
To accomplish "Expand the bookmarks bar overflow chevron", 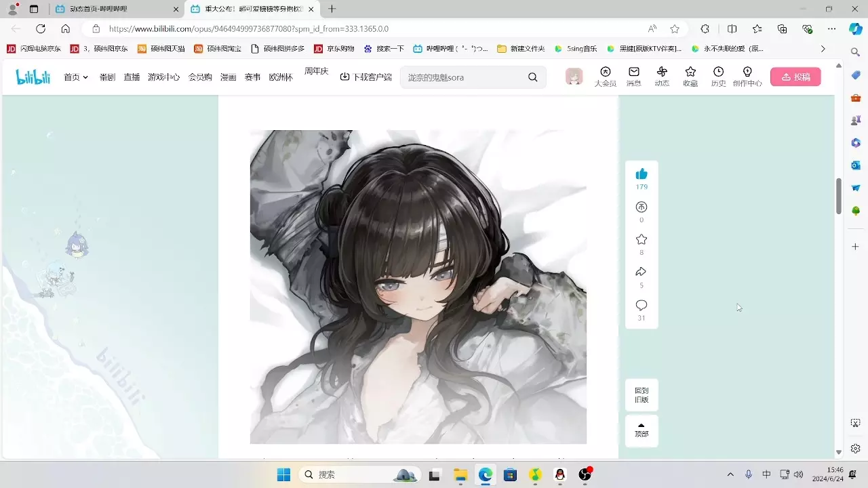I will (823, 49).
